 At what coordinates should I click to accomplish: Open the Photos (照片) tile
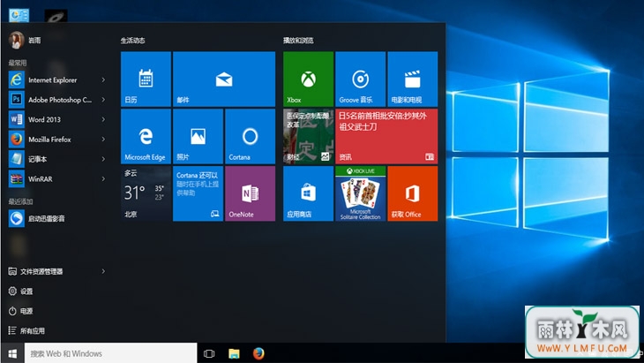(x=198, y=136)
